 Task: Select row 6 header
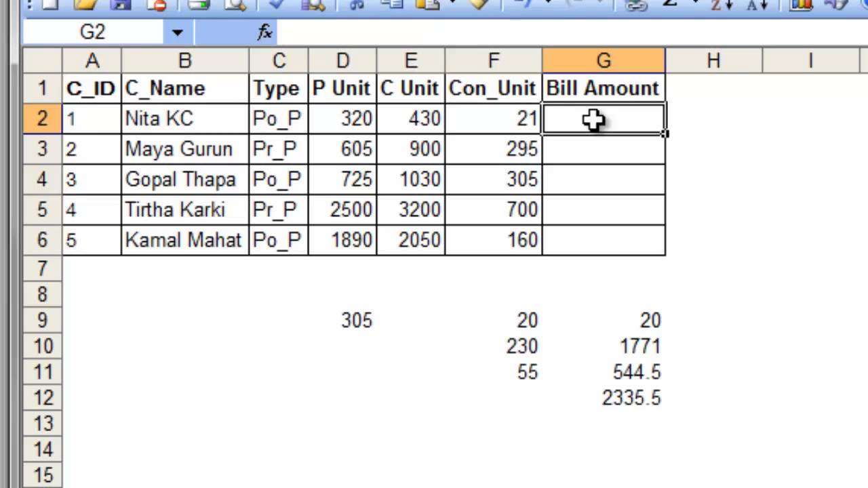(42, 241)
